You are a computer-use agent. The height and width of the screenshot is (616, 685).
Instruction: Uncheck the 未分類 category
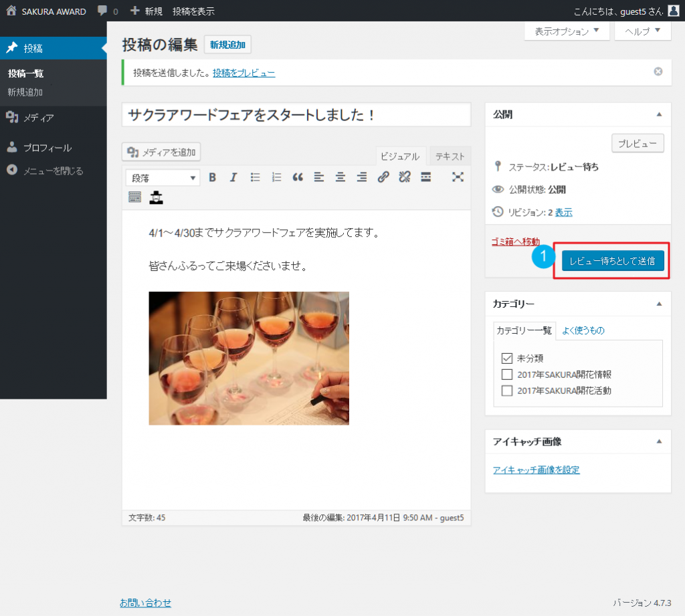point(507,358)
